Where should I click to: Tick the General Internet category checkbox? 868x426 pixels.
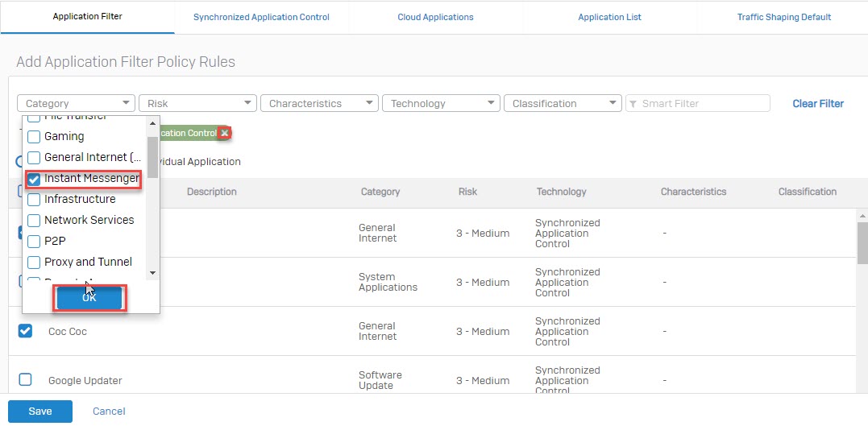(34, 157)
